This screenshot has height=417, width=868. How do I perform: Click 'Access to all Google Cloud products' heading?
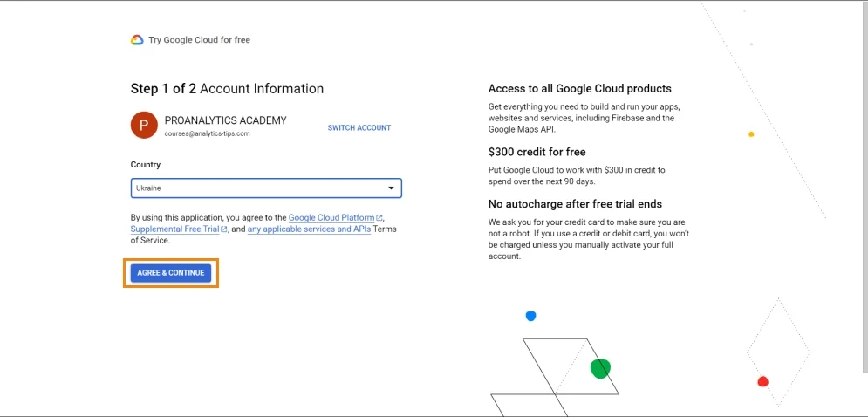579,89
